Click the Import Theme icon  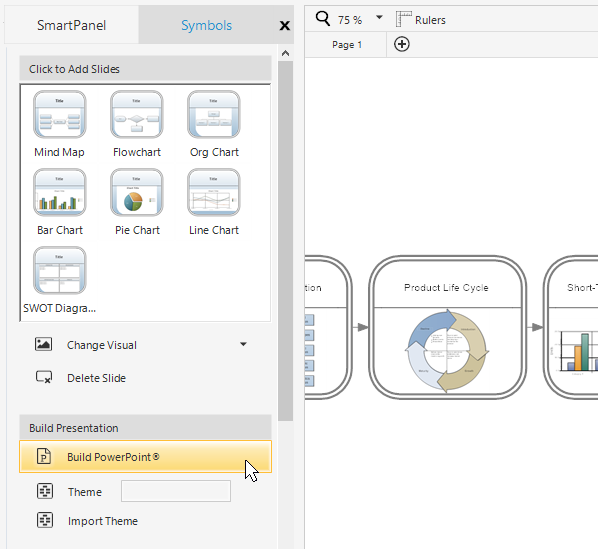[x=45, y=520]
